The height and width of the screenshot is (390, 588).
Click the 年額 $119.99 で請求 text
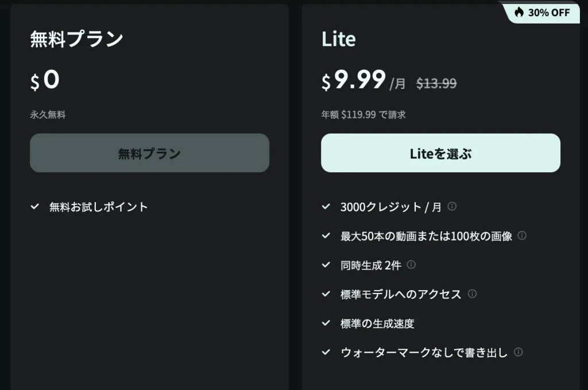363,115
